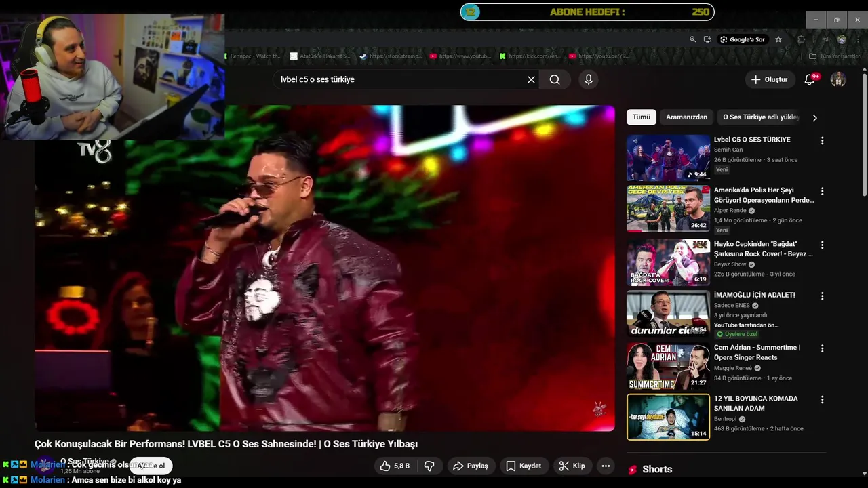Click the ABONE HEDEFI goal progress bar
Image resolution: width=868 pixels, height=488 pixels.
[587, 12]
